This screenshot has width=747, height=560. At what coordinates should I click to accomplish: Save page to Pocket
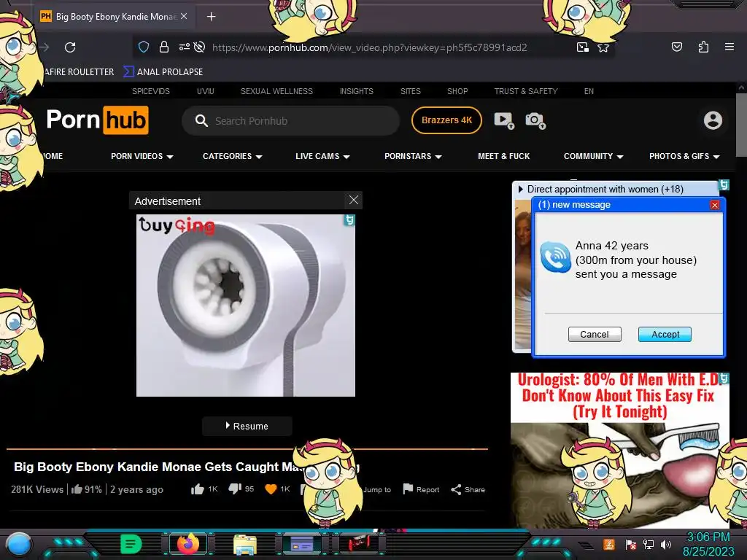point(676,47)
